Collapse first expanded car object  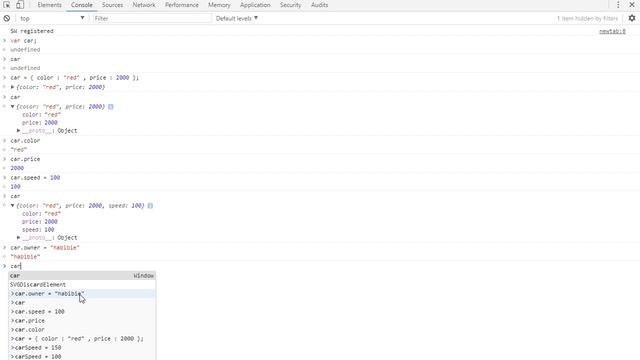[12, 107]
